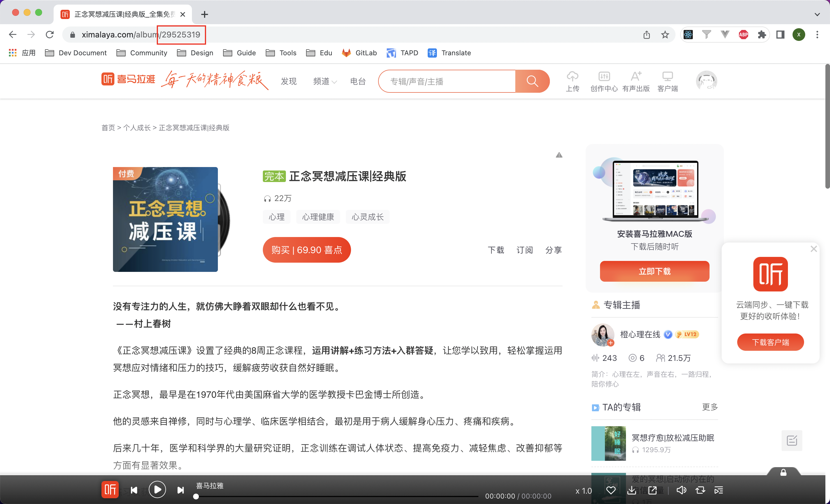Toggle volume mute speaker icon
830x504 pixels.
point(681,490)
